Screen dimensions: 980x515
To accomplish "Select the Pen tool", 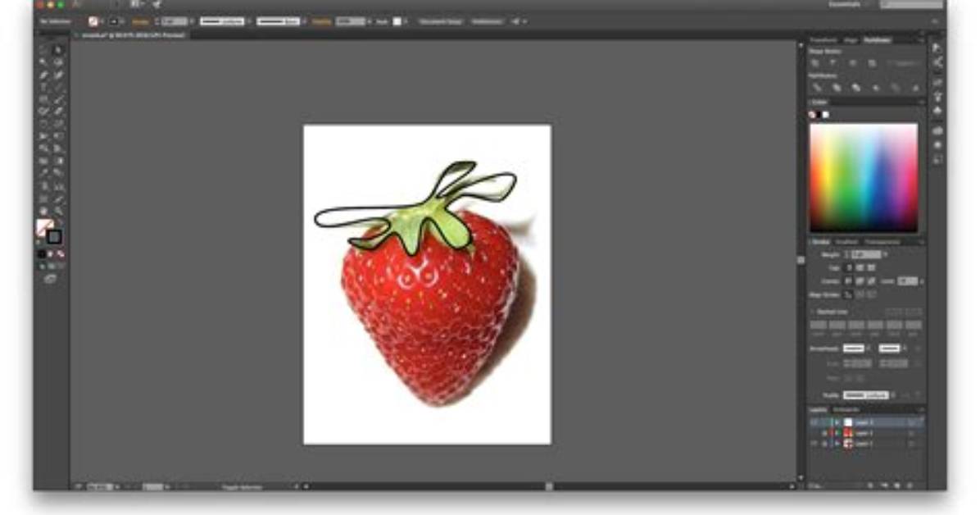I will (x=43, y=75).
